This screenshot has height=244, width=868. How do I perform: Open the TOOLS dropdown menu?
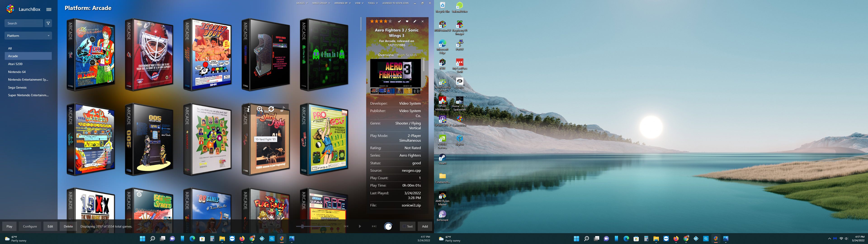coord(373,3)
